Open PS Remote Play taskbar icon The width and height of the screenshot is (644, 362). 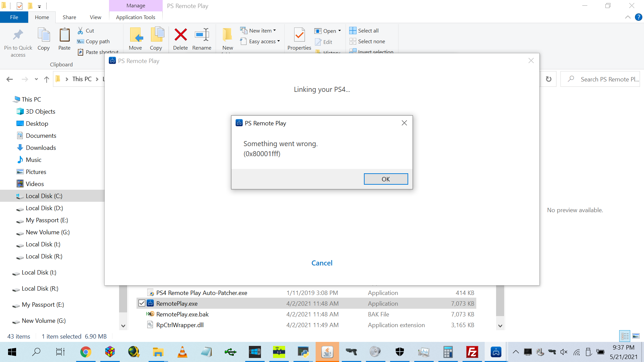[x=496, y=352]
